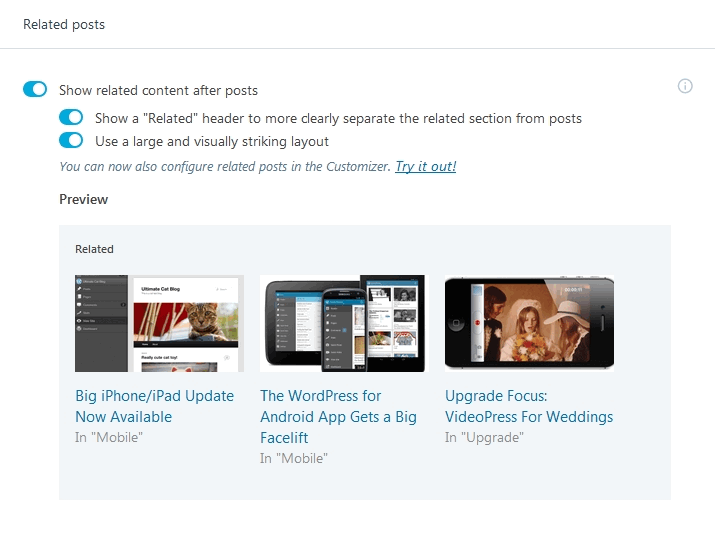This screenshot has width=715, height=552.
Task: Click the large and visually striking layout label
Action: [x=212, y=141]
